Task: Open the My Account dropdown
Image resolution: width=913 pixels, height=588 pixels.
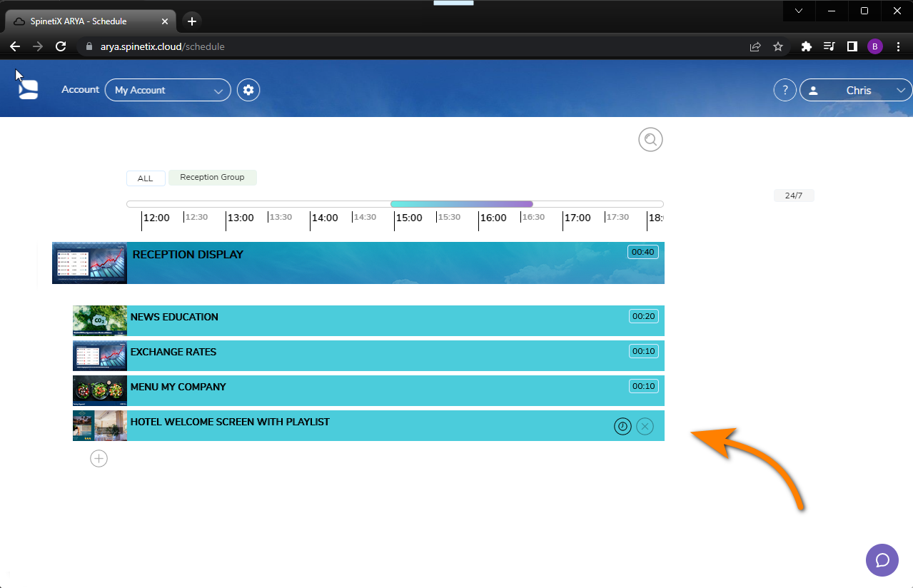Action: [x=167, y=90]
